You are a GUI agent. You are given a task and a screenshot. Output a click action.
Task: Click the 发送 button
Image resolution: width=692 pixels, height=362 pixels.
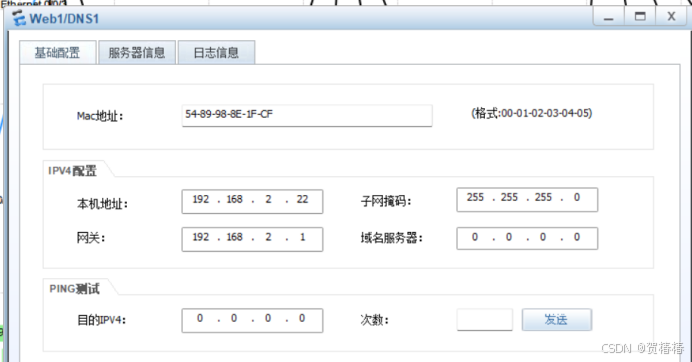(x=557, y=319)
